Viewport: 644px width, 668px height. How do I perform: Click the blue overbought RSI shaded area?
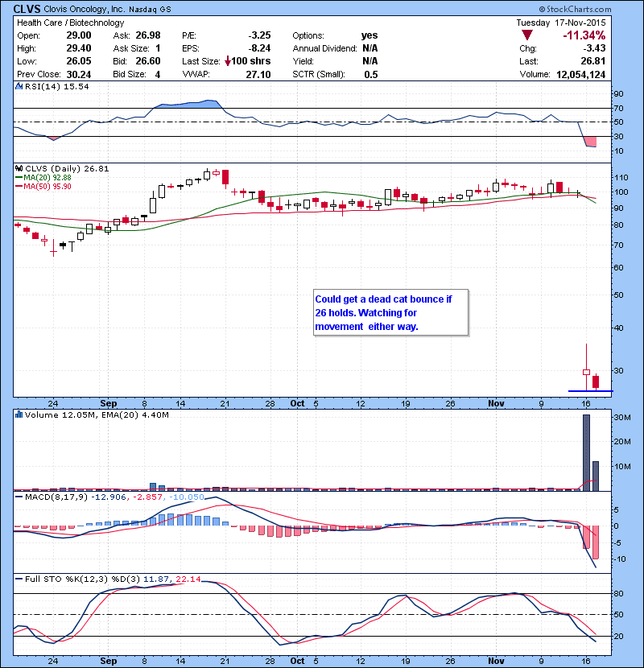188,105
